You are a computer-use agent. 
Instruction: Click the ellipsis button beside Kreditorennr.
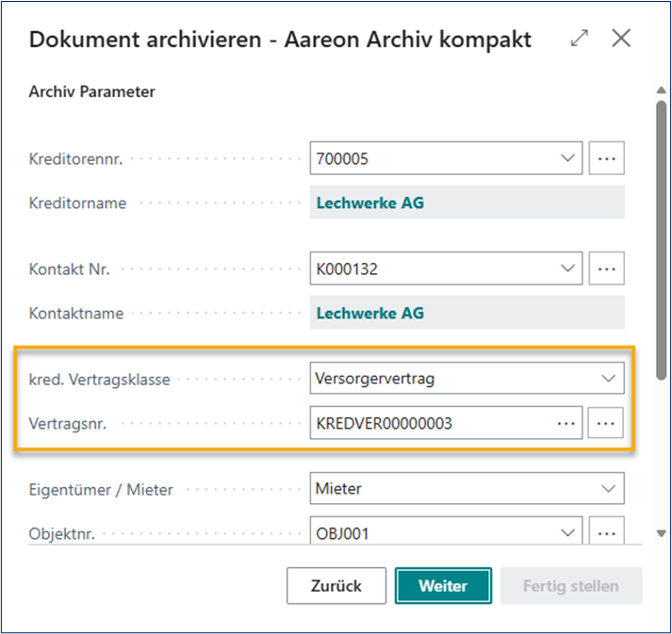606,158
